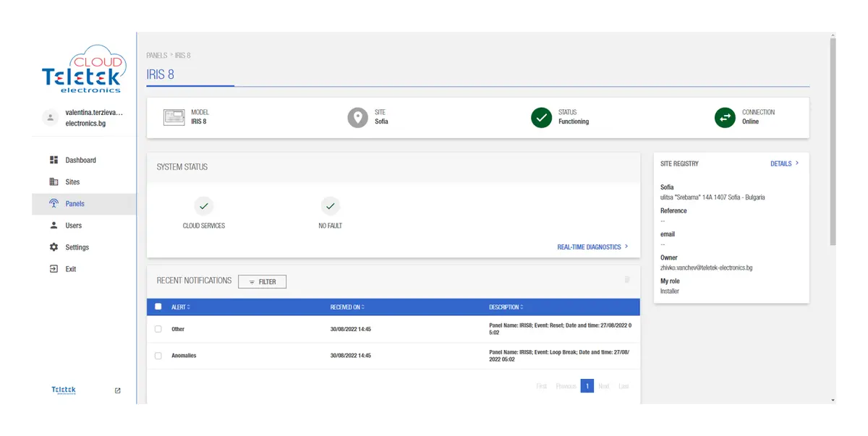Click the Cloud Services check icon
The image size is (868, 436).
click(x=204, y=206)
